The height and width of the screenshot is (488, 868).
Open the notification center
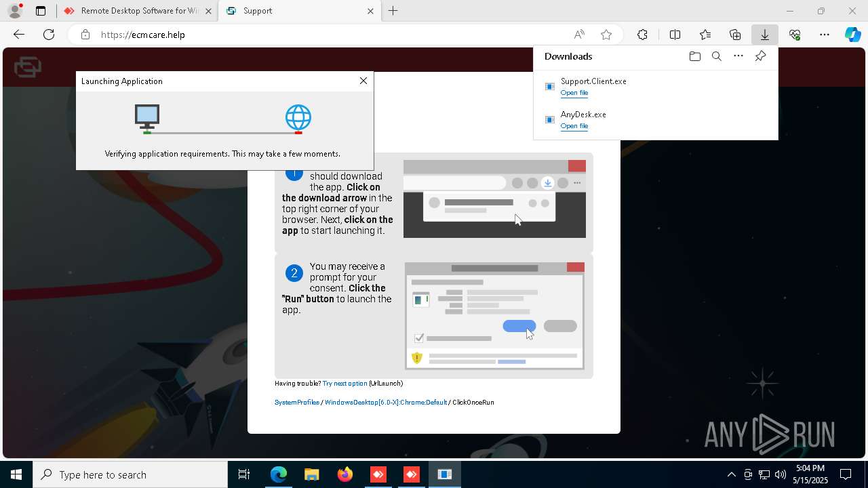846,474
